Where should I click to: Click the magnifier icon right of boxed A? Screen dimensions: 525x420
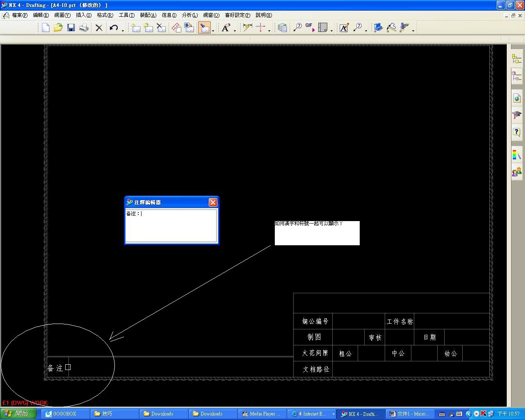[358, 27]
